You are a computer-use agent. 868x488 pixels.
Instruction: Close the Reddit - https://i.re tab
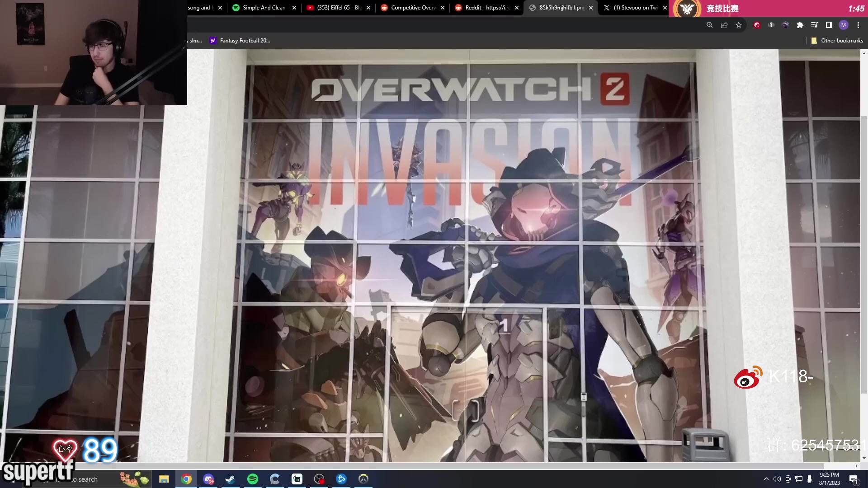[517, 8]
